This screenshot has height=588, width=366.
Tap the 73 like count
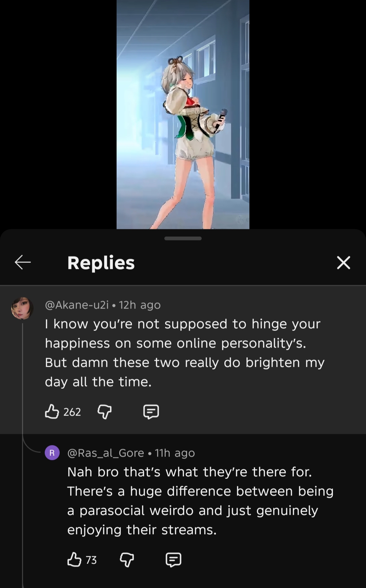pyautogui.click(x=91, y=560)
